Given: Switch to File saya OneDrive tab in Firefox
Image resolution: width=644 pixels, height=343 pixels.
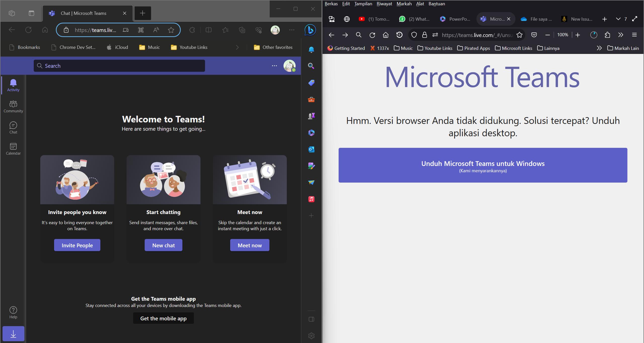Looking at the screenshot, I should 537,19.
